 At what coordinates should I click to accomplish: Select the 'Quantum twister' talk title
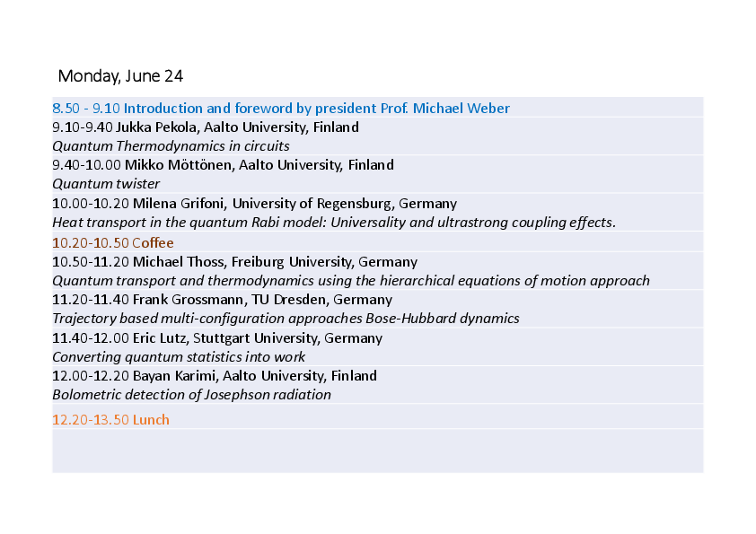pyautogui.click(x=106, y=184)
